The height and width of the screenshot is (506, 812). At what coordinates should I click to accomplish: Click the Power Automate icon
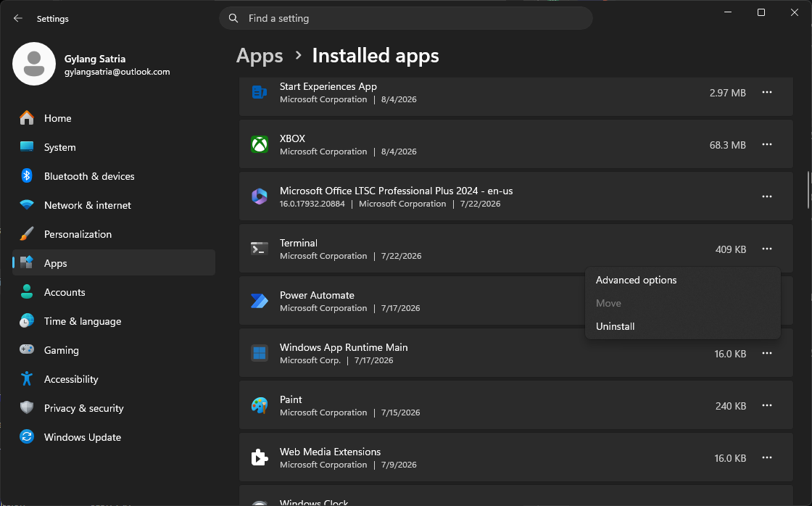point(260,301)
